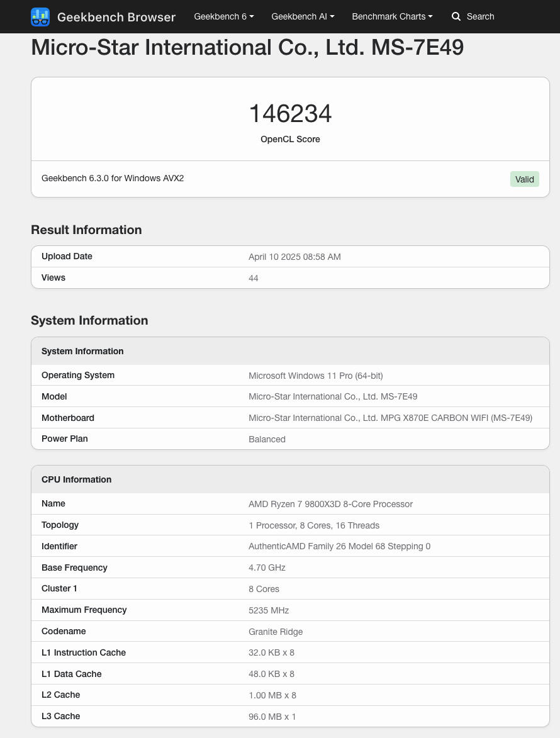Screen dimensions: 560x738
Task: Click the Power Plan row label
Action: point(64,439)
